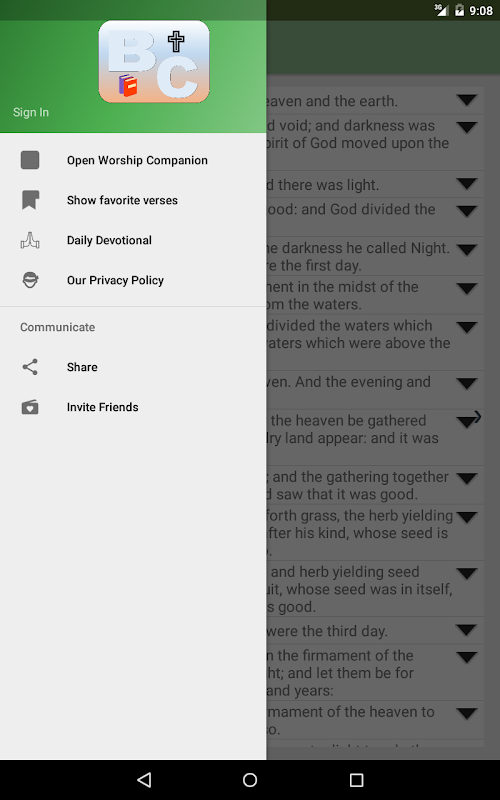Expand dropdown arrow beside 'were the third day'
500x800 pixels.
tap(467, 630)
